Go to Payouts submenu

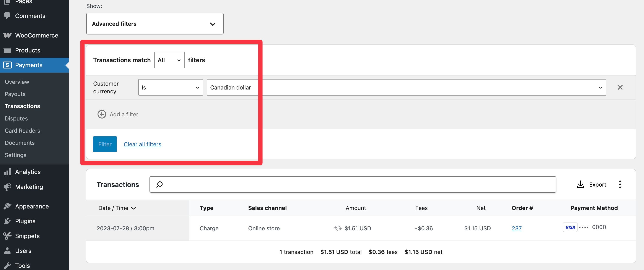(x=15, y=94)
